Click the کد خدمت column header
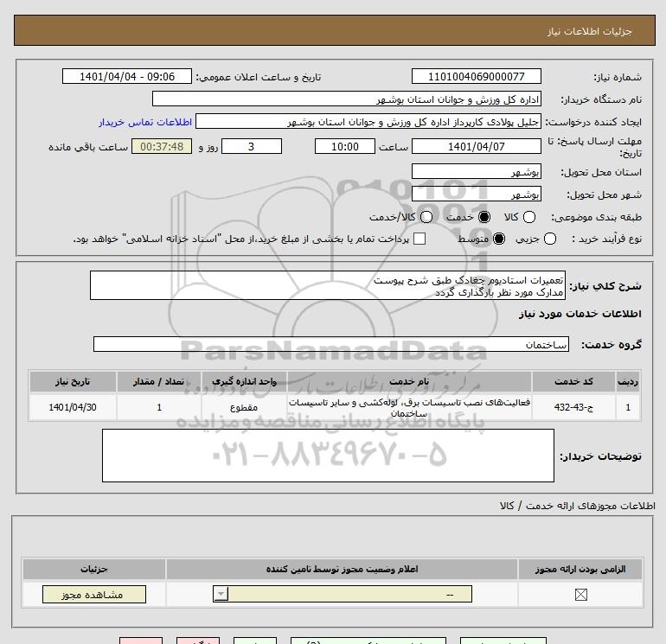 pyautogui.click(x=573, y=381)
